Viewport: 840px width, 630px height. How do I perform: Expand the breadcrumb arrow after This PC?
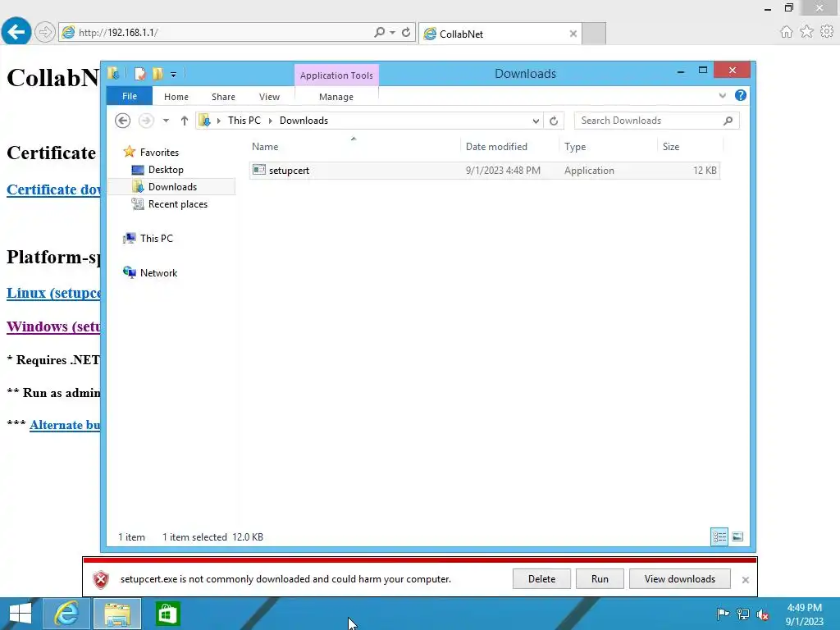[x=271, y=121]
